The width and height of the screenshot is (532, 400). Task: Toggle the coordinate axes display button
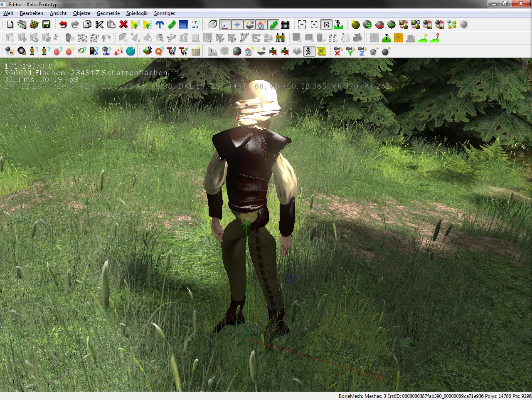point(224,25)
